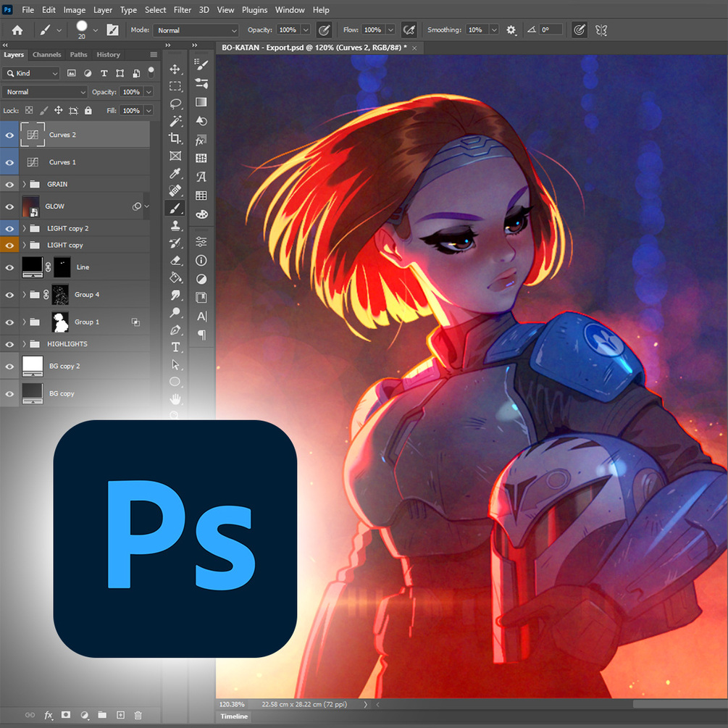
Task: Open the Info panel icon
Action: tap(201, 261)
